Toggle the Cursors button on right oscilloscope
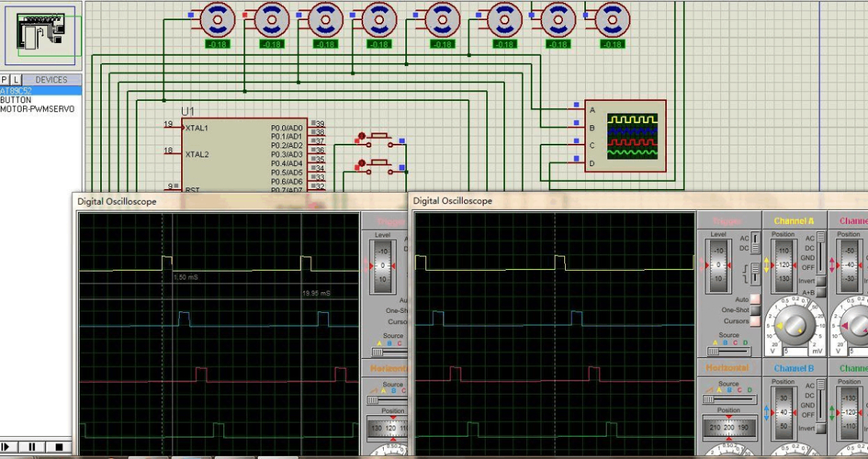868x459 pixels. pos(755,321)
